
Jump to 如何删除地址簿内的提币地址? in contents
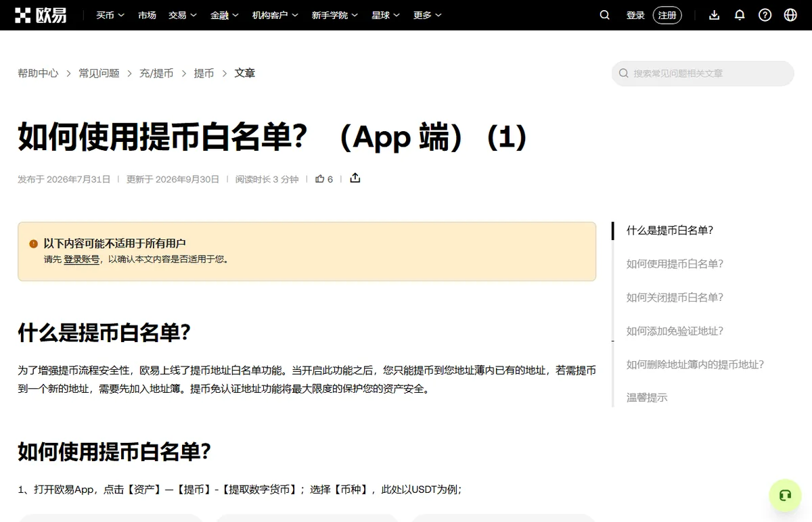click(695, 364)
